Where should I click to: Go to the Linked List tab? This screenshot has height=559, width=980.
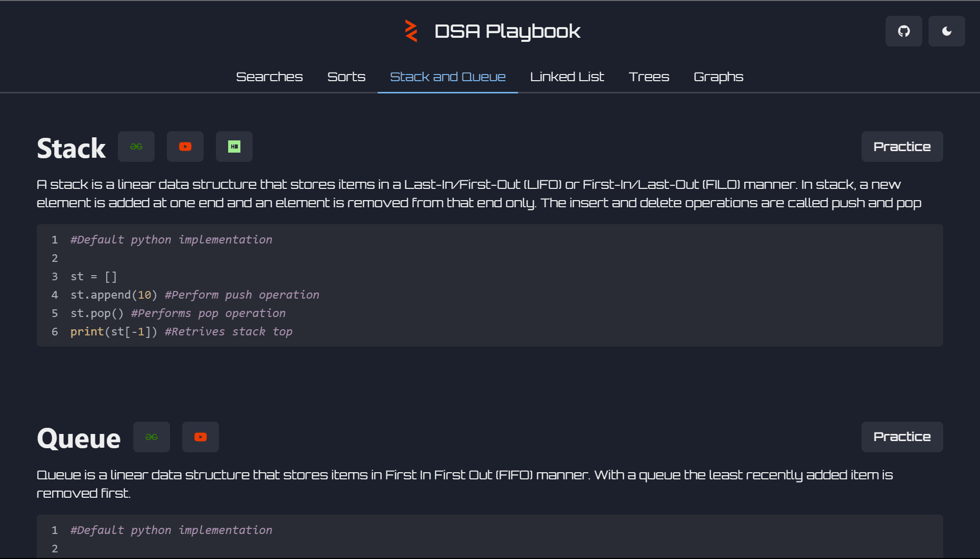(x=567, y=77)
